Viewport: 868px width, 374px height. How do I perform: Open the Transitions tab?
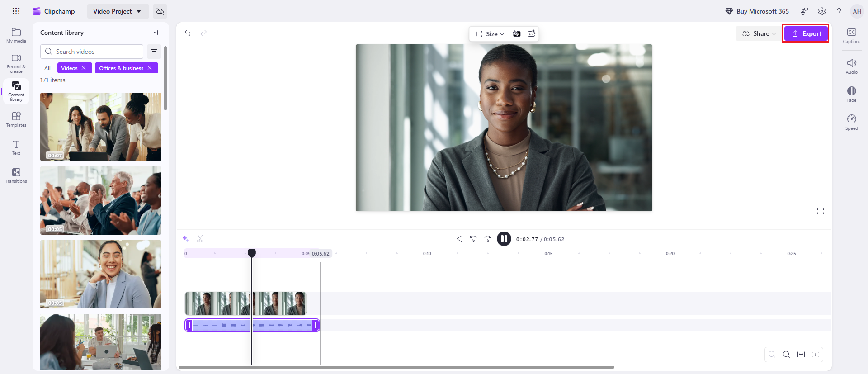pyautogui.click(x=16, y=175)
